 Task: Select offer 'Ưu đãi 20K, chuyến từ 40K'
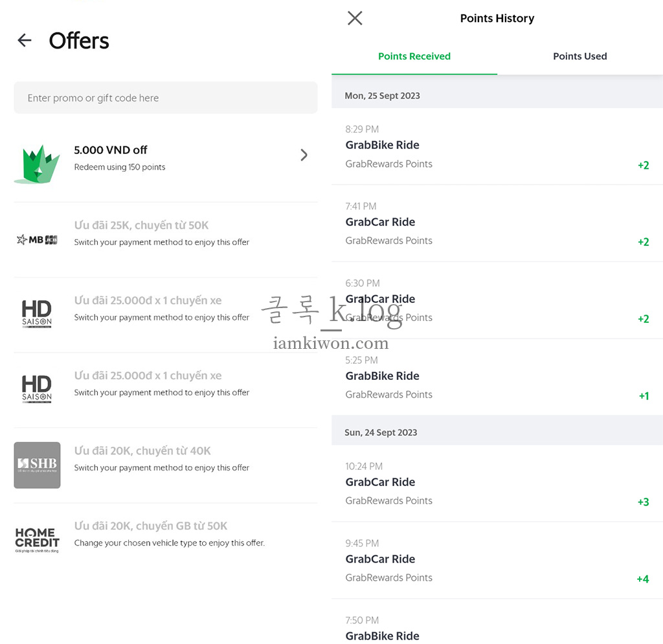pos(142,451)
